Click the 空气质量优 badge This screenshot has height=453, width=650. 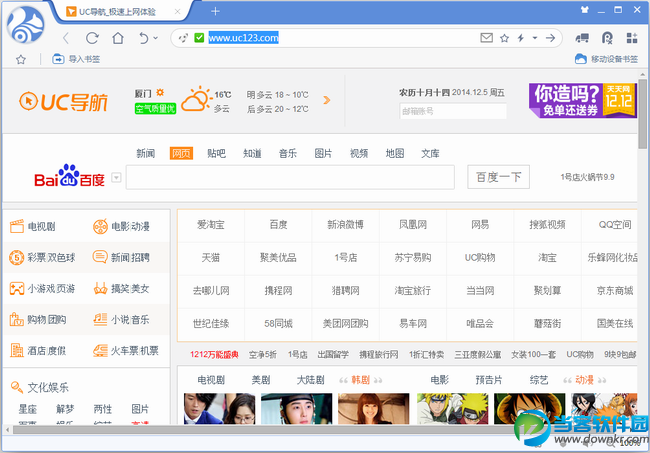pos(155,109)
